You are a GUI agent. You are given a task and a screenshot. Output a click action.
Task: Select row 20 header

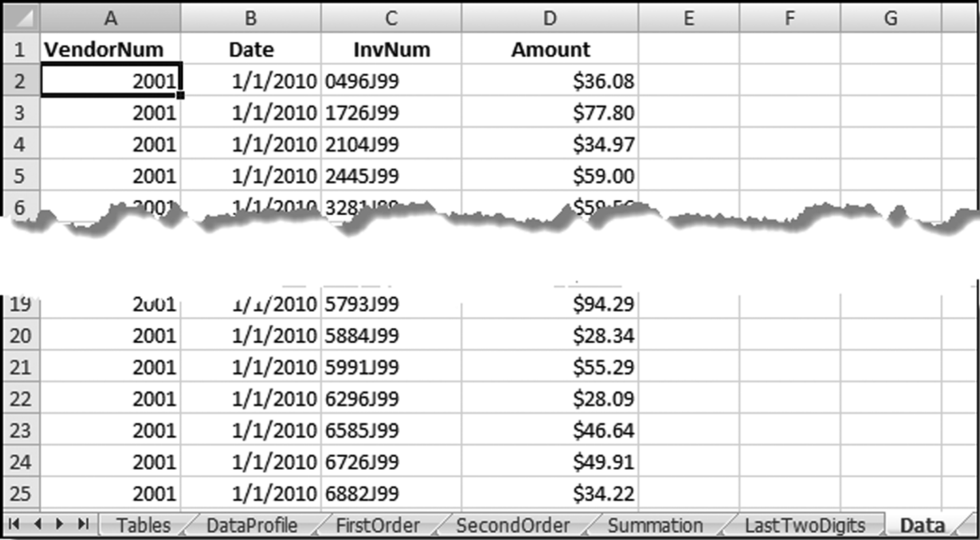(x=21, y=335)
